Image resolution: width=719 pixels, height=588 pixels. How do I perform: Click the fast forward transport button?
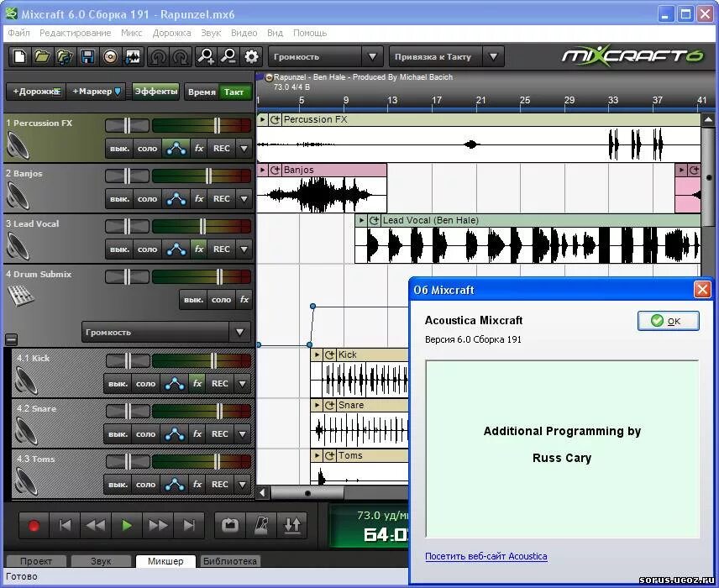[158, 525]
